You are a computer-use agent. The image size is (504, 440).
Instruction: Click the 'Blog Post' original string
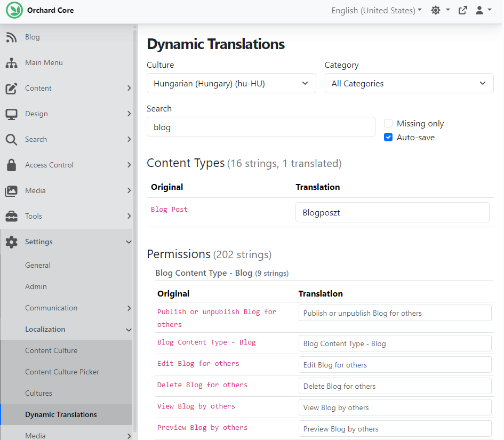tap(170, 210)
